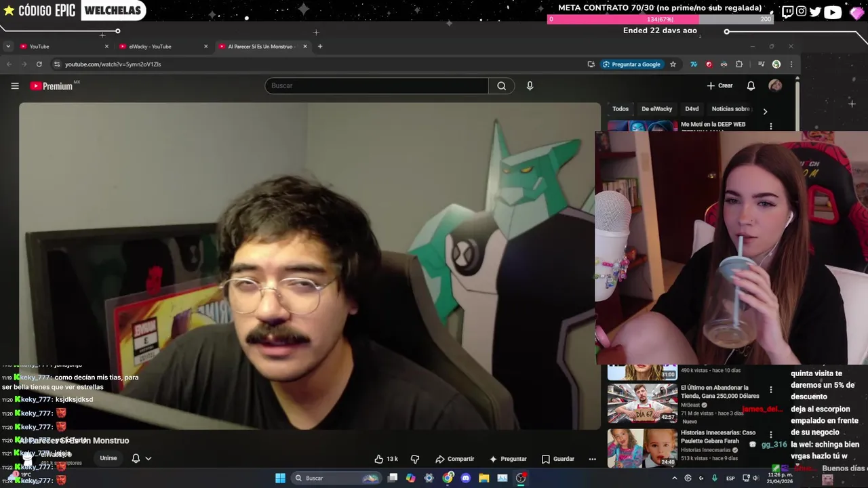Open Discord from the taskbar
868x488 pixels.
pyautogui.click(x=466, y=478)
